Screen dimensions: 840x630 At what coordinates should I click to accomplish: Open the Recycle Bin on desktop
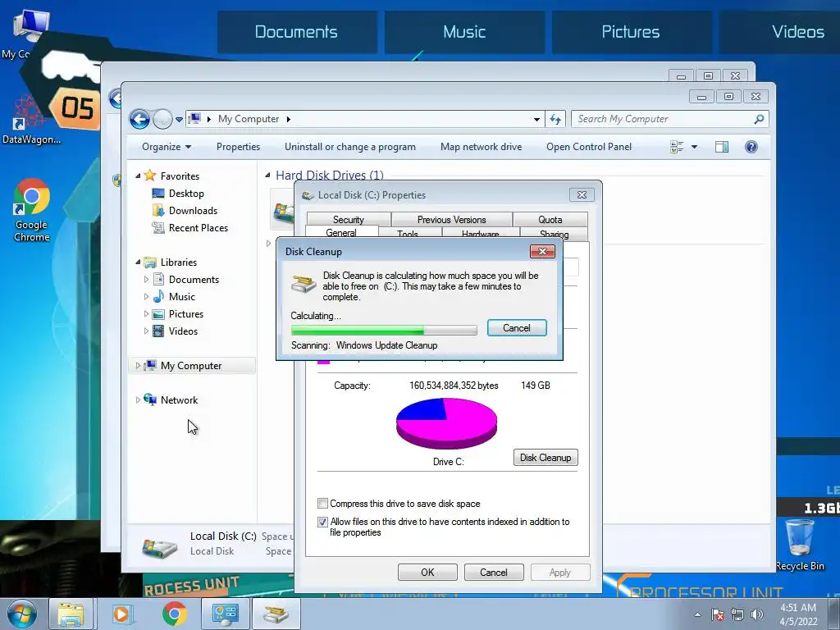(x=799, y=546)
